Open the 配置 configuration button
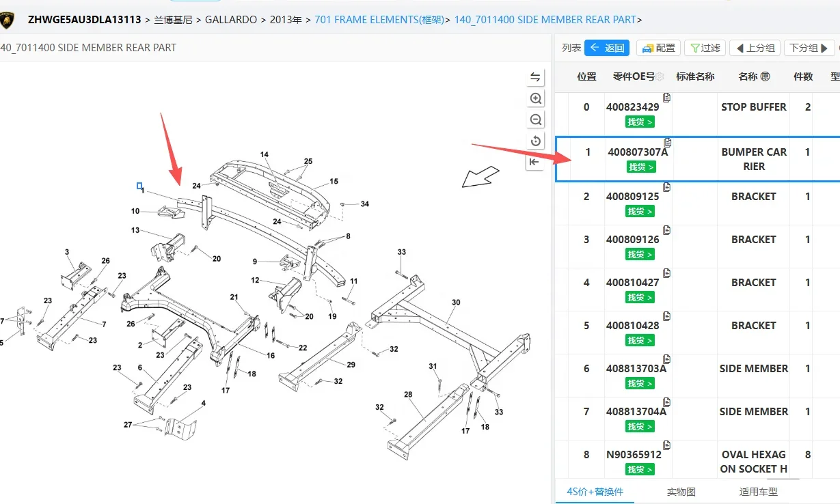This screenshot has height=504, width=840. click(x=658, y=48)
